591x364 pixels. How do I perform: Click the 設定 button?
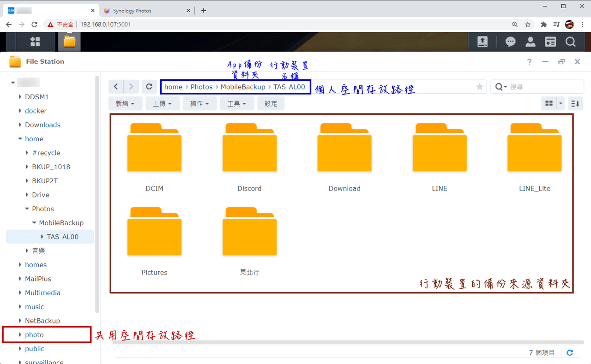tap(271, 103)
